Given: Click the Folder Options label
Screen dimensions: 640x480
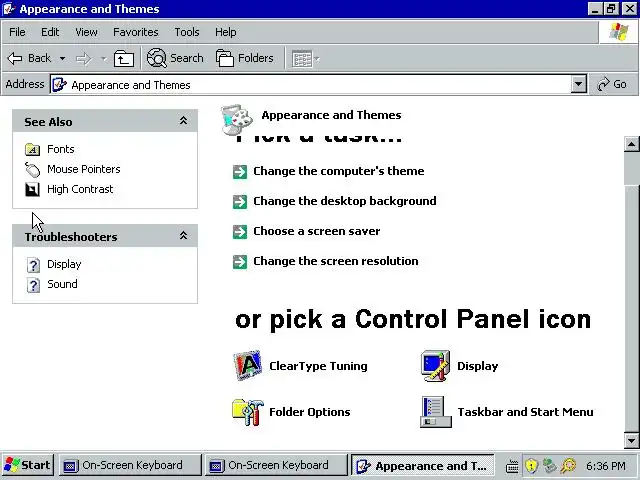Looking at the screenshot, I should (310, 412).
